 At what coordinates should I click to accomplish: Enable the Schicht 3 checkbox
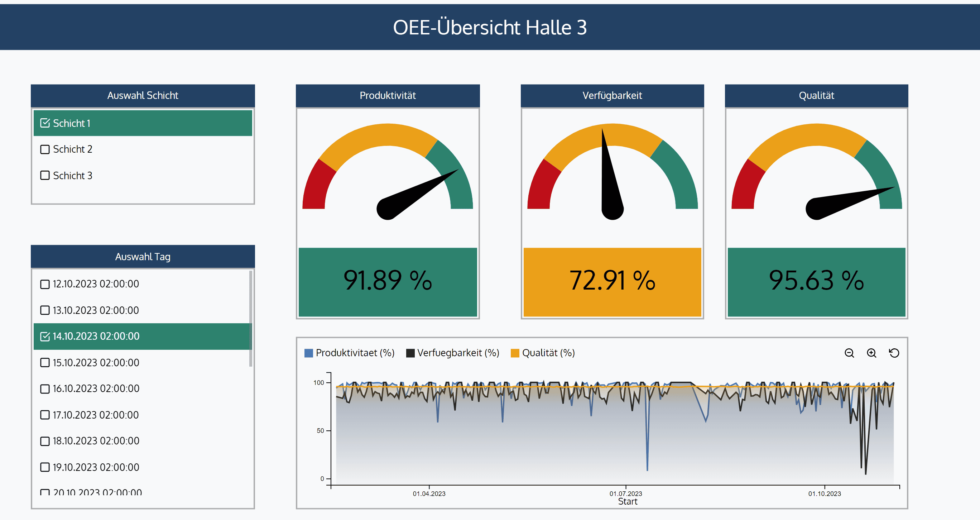point(45,176)
